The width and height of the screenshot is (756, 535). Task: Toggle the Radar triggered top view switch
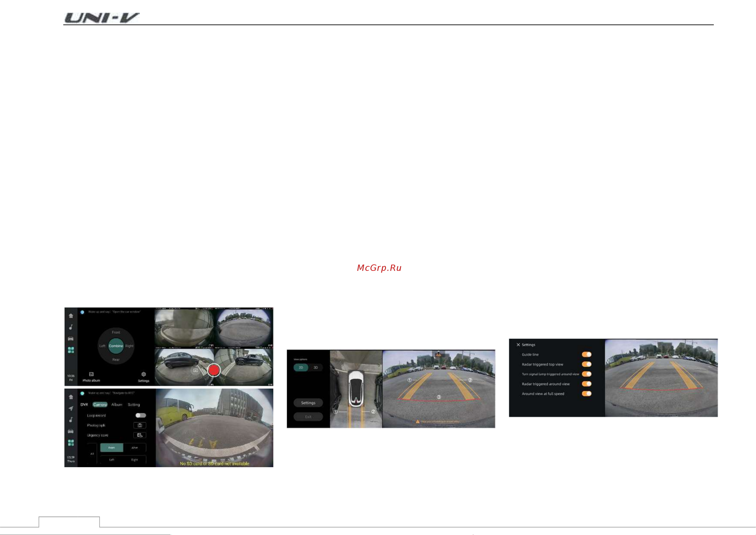(587, 364)
